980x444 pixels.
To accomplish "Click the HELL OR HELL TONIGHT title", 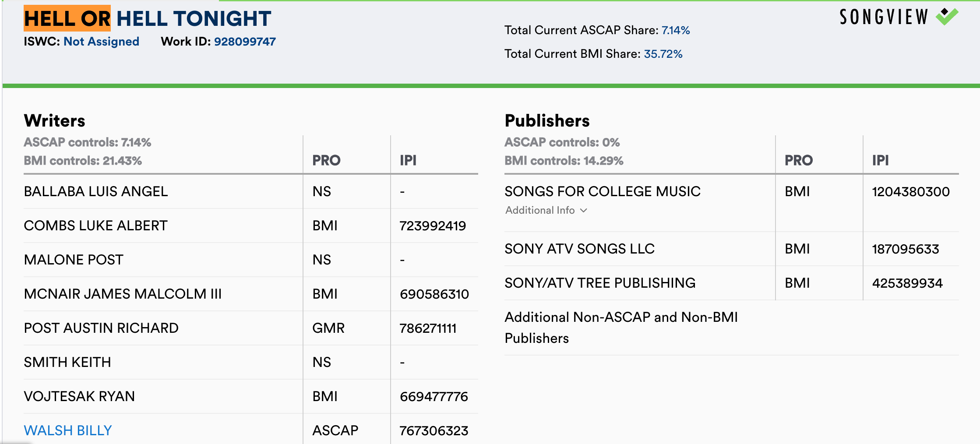I will click(148, 18).
